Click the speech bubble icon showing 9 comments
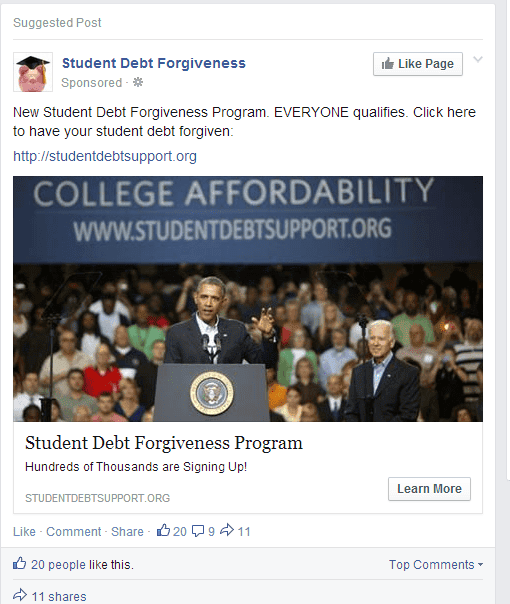Image resolution: width=510 pixels, height=604 pixels. coord(198,531)
